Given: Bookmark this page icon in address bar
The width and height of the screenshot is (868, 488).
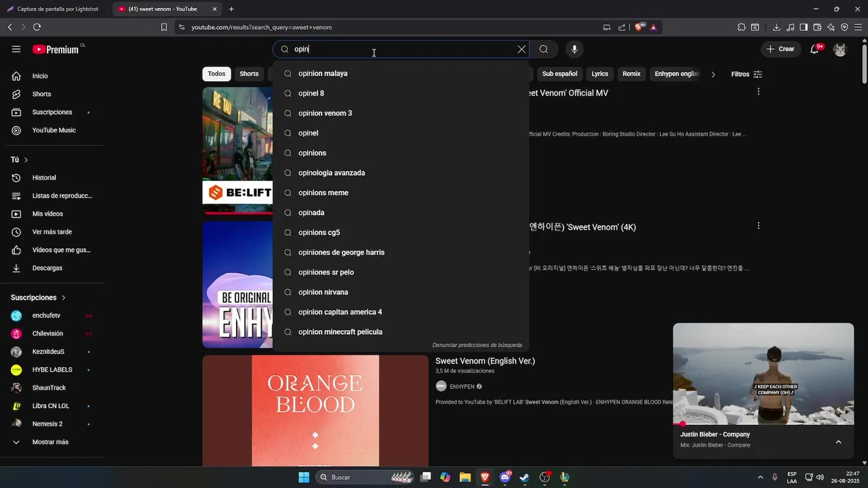Looking at the screenshot, I should (164, 27).
